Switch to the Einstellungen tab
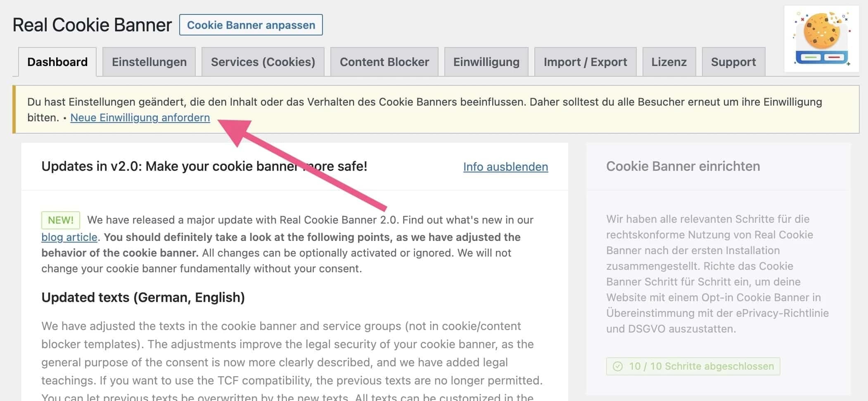Image resolution: width=868 pixels, height=401 pixels. coord(149,62)
